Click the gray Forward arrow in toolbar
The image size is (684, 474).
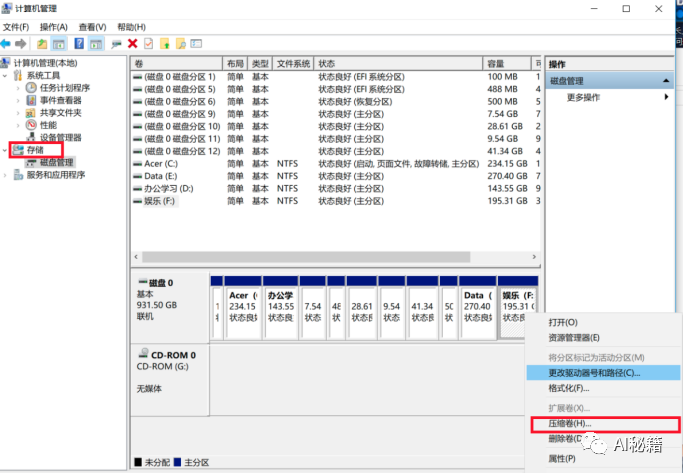(x=21, y=44)
